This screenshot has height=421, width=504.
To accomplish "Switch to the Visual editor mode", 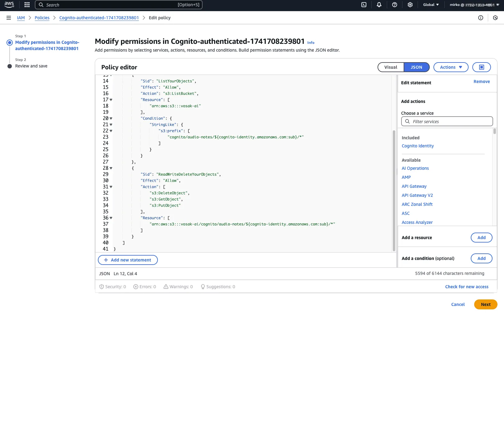I will (391, 67).
